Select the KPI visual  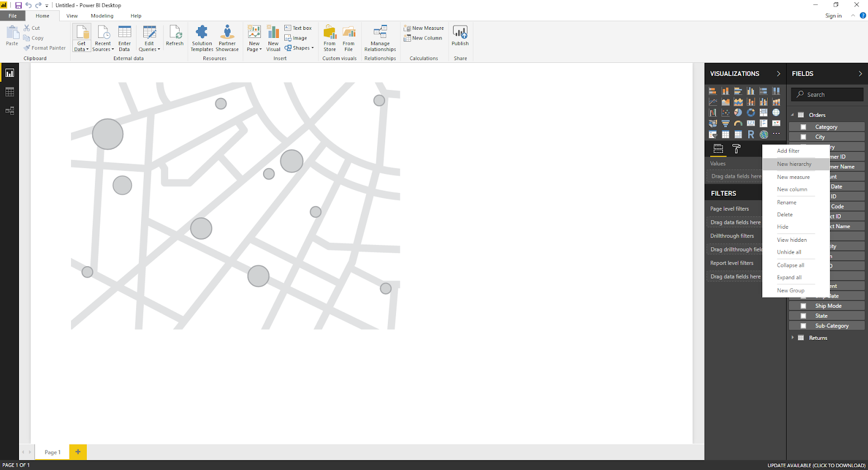(776, 124)
